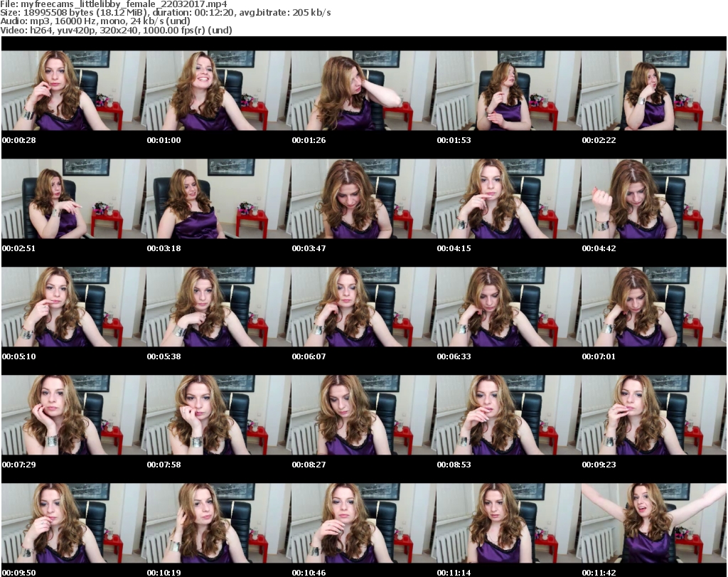Select the thumbnail at 00:07:58
Viewport: 728px width, 577px height.
(x=218, y=415)
